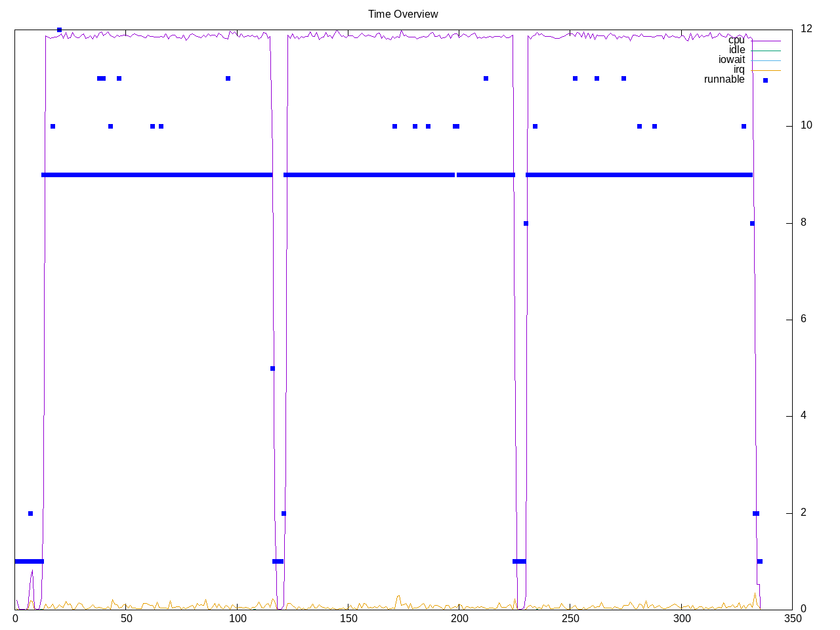Viewport: 840px width, 630px height.
Task: Click the y-axis tick label "12"
Action: tap(806, 28)
